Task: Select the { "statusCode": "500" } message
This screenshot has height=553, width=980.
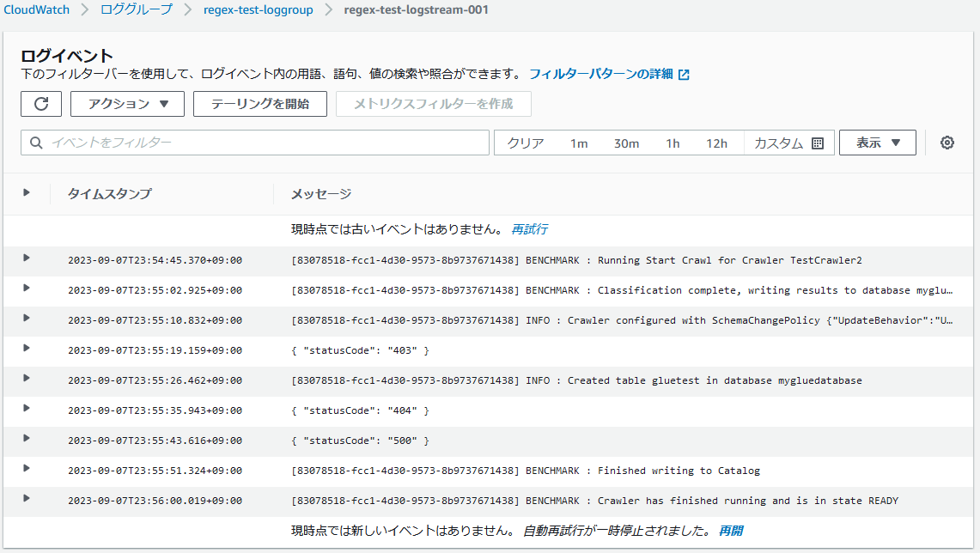Action: (x=360, y=441)
